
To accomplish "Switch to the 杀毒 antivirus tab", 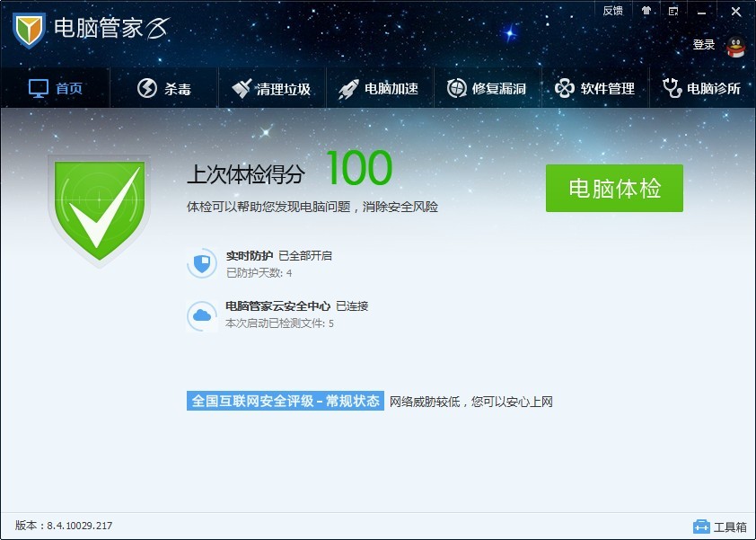I will [164, 88].
